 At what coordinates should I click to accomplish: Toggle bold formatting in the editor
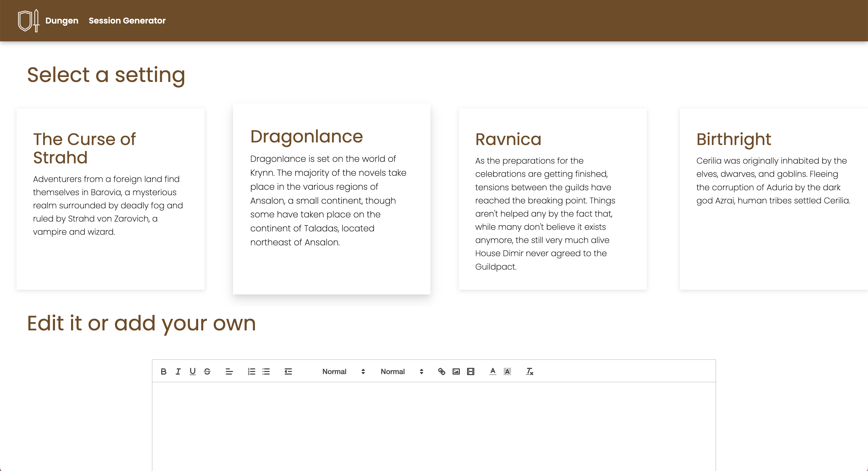[x=164, y=371]
